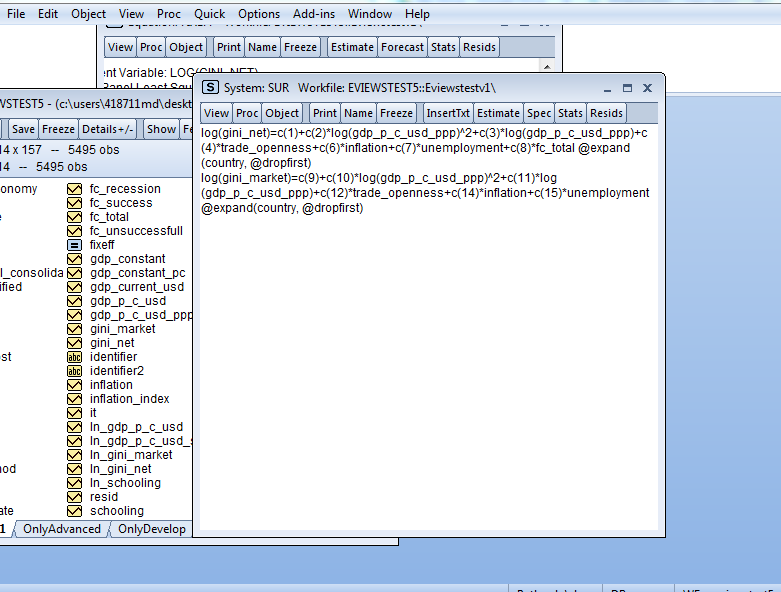
Task: Click Save in the workfile window toolbar
Action: coord(23,129)
